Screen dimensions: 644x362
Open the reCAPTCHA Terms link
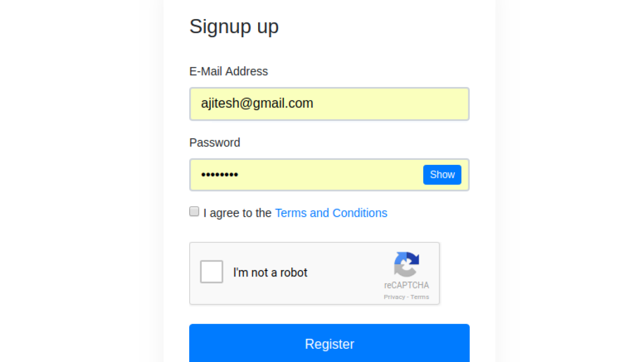(x=420, y=297)
